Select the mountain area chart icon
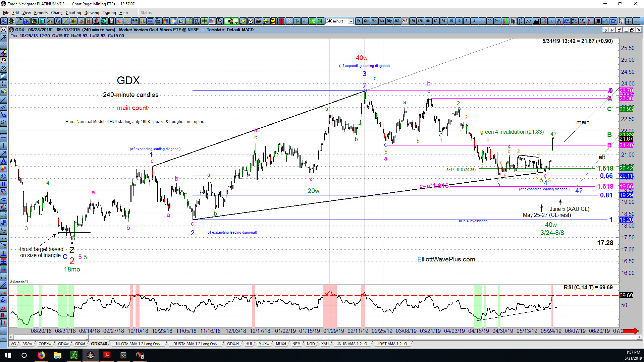The height and width of the screenshot is (362, 644). 536,21
